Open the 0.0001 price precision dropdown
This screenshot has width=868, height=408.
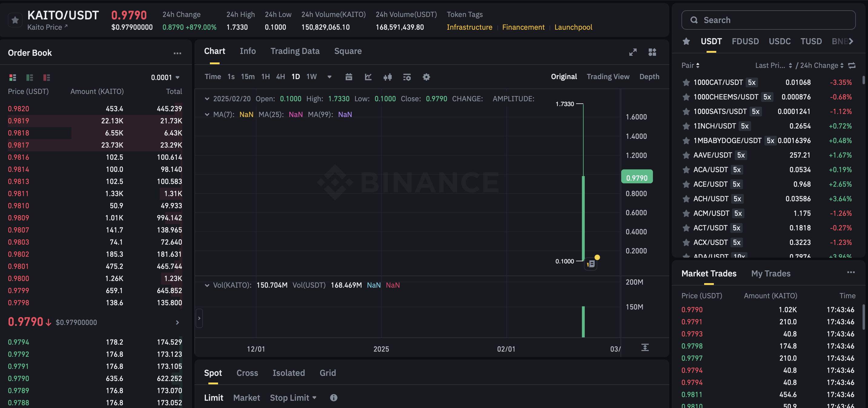[165, 78]
